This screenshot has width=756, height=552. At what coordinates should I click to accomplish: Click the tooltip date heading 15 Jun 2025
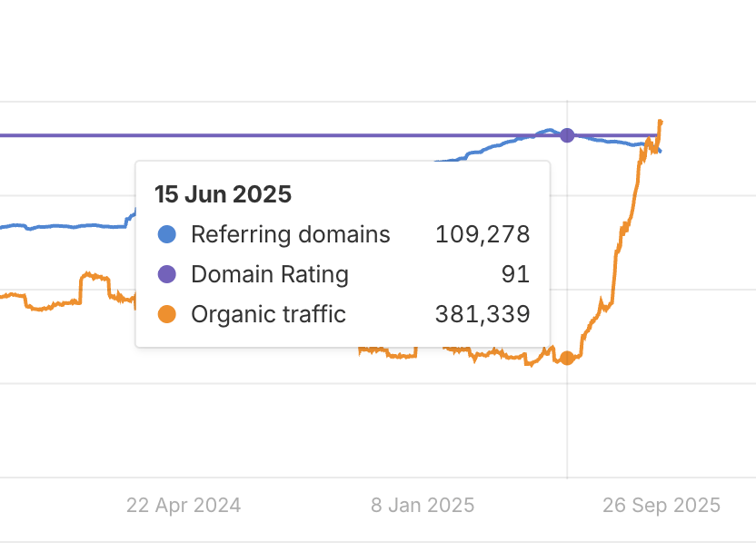[x=223, y=193]
